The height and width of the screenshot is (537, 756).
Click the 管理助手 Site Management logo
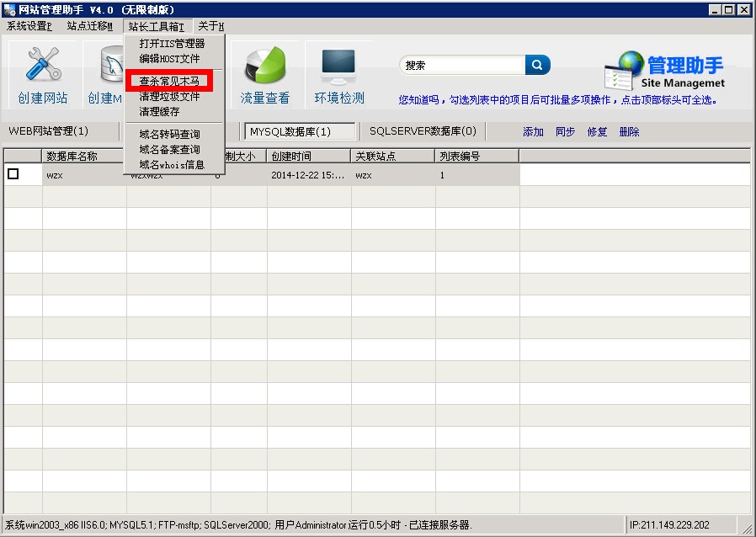tap(664, 72)
